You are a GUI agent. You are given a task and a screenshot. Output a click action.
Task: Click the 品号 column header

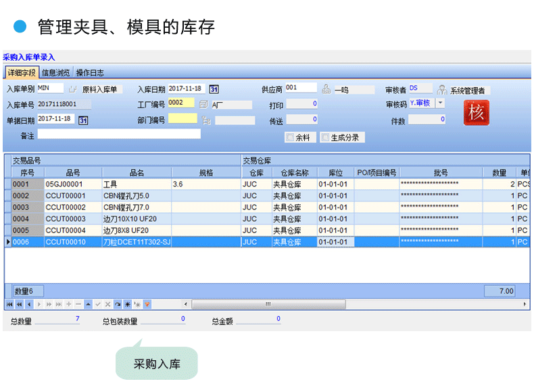(x=72, y=173)
